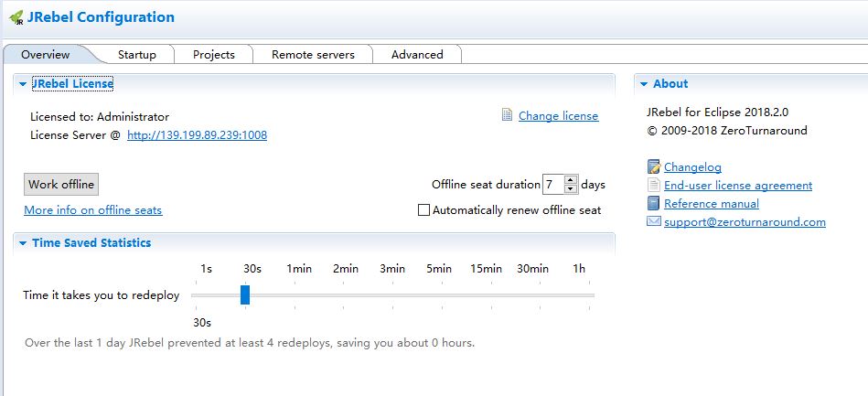868x396 pixels.
Task: Open the Advanced tab
Action: 417,54
